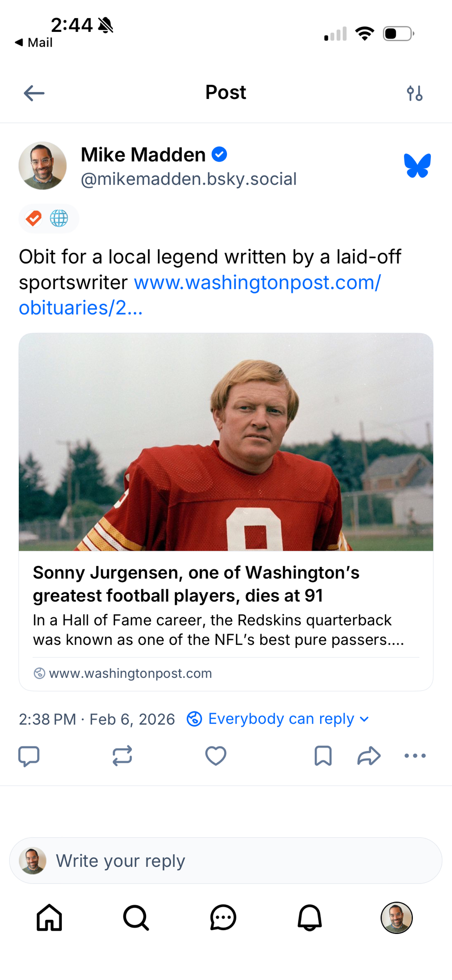Return to Mail app
Viewport: 452px width, 980px height.
(34, 43)
